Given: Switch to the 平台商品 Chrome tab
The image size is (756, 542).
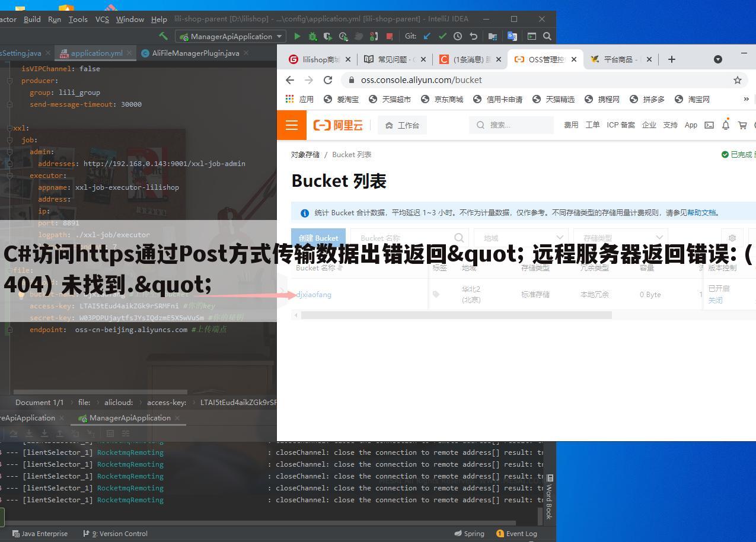Looking at the screenshot, I should pos(620,59).
